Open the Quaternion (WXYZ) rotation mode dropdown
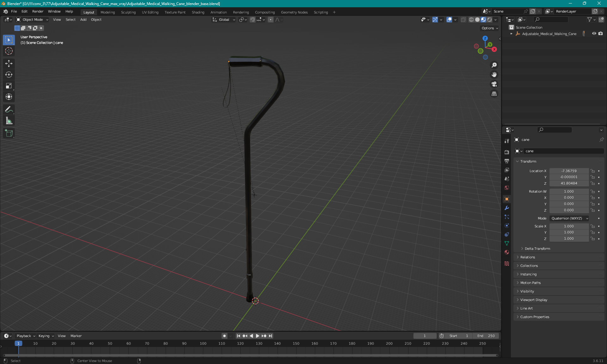This screenshot has width=607, height=364. 569,218
